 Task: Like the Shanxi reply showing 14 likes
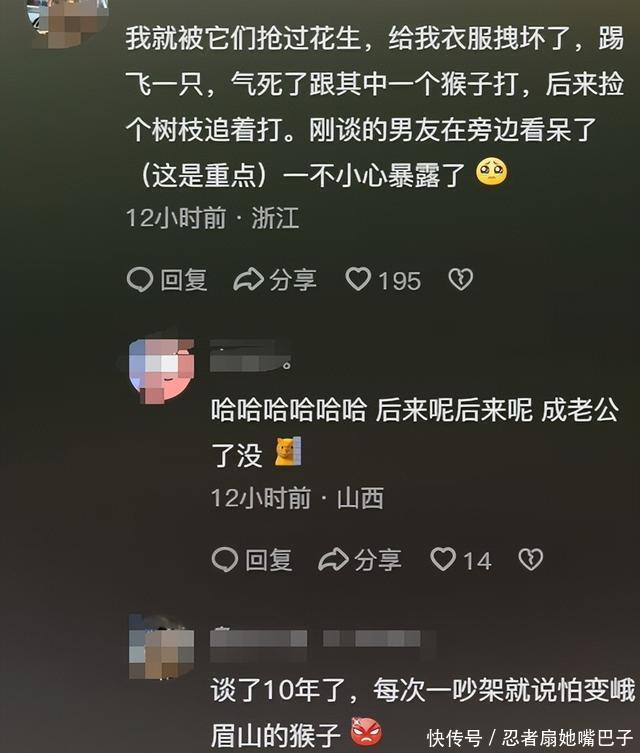click(443, 559)
